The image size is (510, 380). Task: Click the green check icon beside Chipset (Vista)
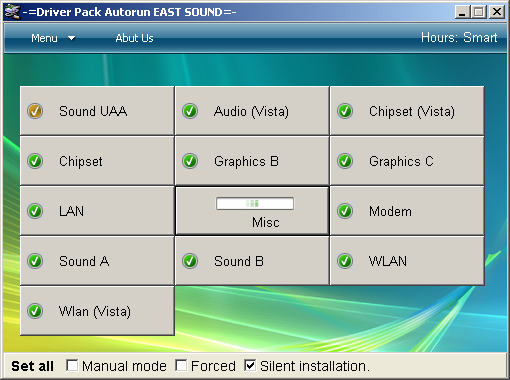[345, 111]
